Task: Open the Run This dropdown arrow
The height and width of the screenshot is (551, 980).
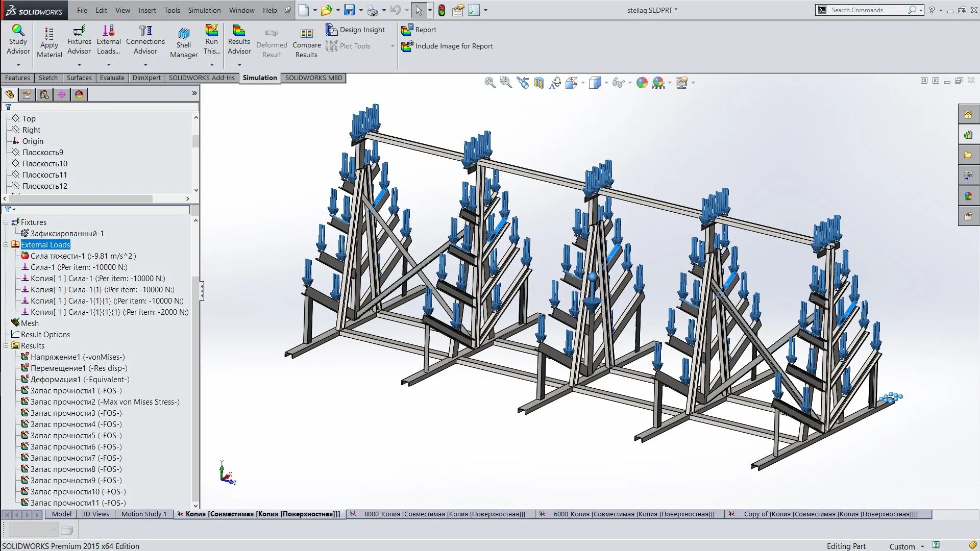Action: pos(212,65)
